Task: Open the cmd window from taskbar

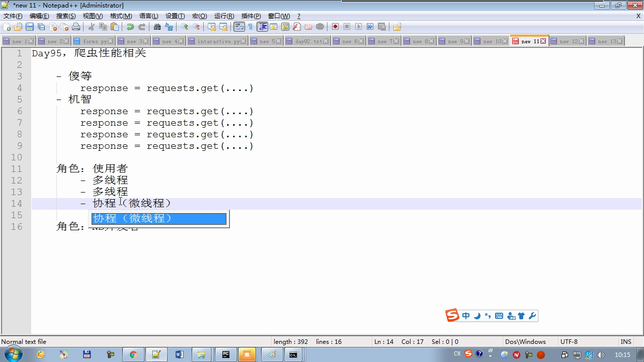Action: tap(293, 354)
